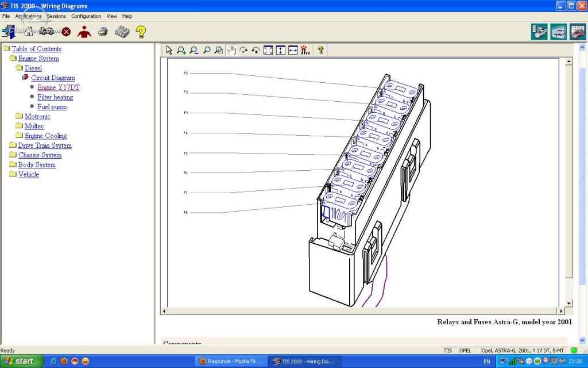Fit diagram to width icon

[x=293, y=51]
